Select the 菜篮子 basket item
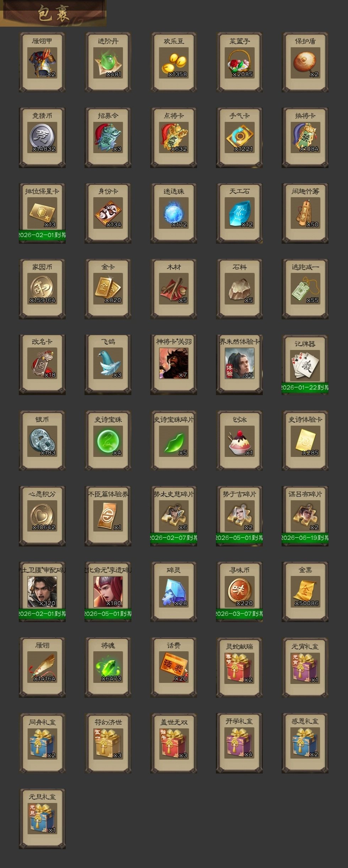Image resolution: width=348 pixels, height=868 pixels. tap(239, 63)
